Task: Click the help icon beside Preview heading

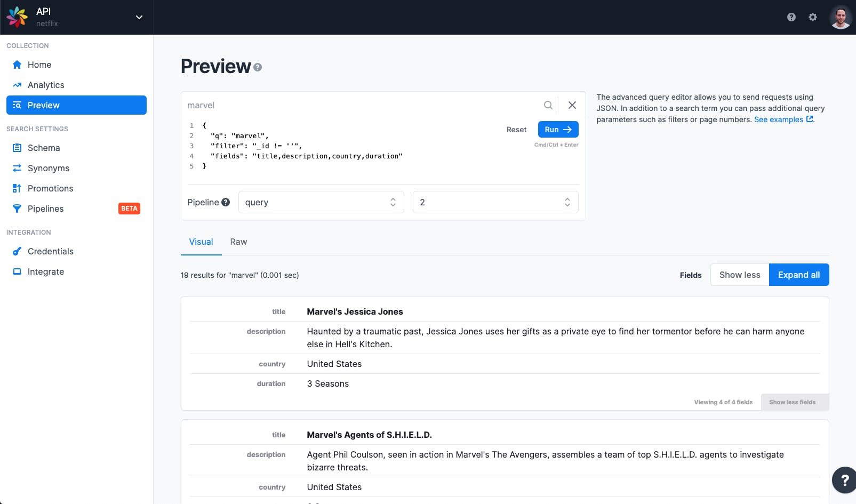Action: pos(258,67)
